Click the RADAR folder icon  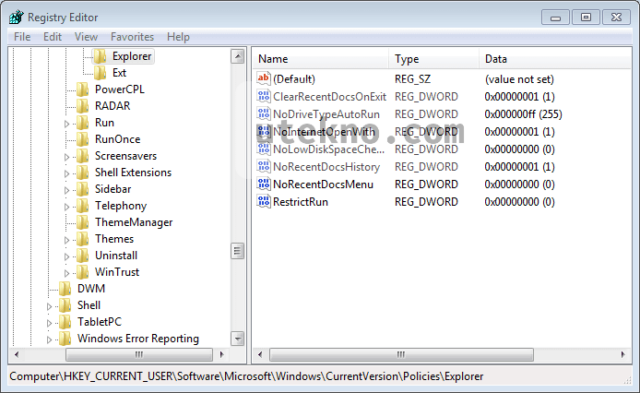pyautogui.click(x=82, y=106)
